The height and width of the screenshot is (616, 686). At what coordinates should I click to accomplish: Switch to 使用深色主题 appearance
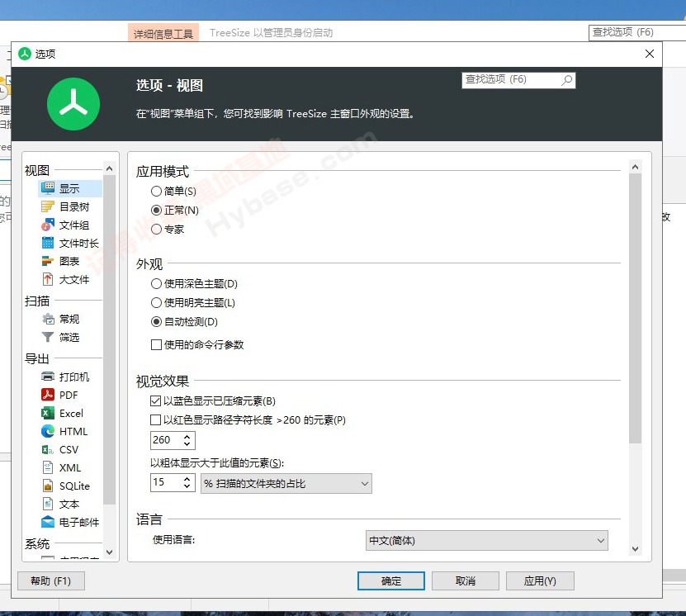pyautogui.click(x=155, y=285)
